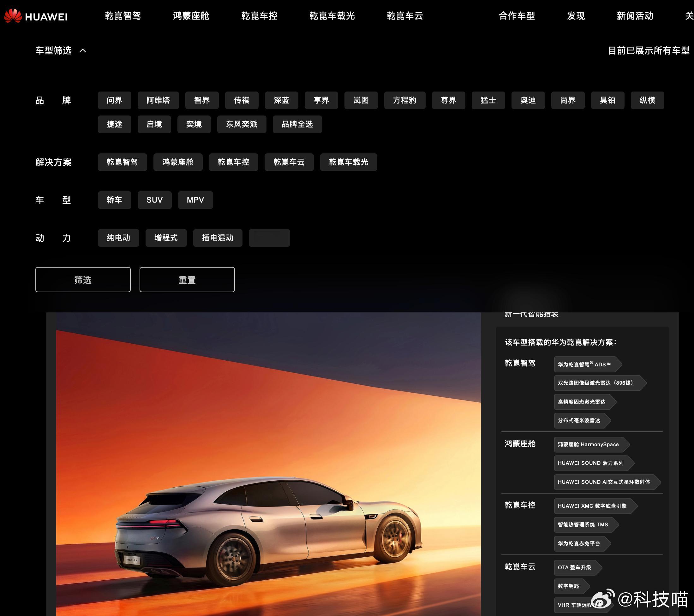The height and width of the screenshot is (616, 694).
Task: Open the 新闻活动 nav item
Action: [x=635, y=16]
